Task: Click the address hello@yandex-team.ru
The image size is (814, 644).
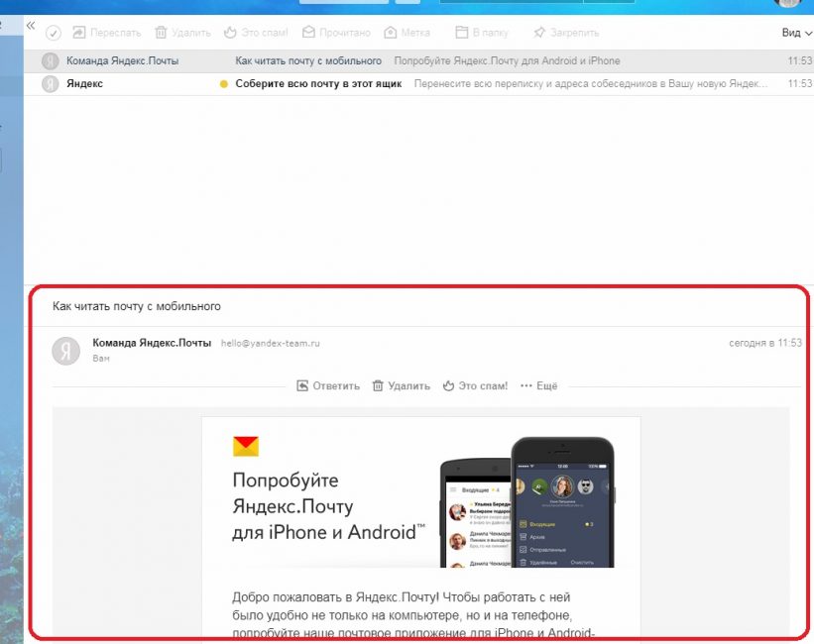Action: click(271, 343)
